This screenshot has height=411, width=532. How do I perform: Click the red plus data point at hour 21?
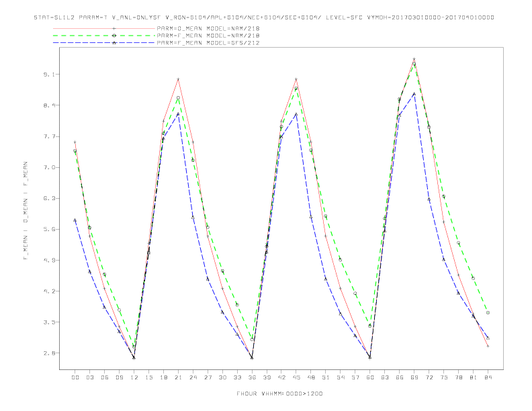coord(178,79)
